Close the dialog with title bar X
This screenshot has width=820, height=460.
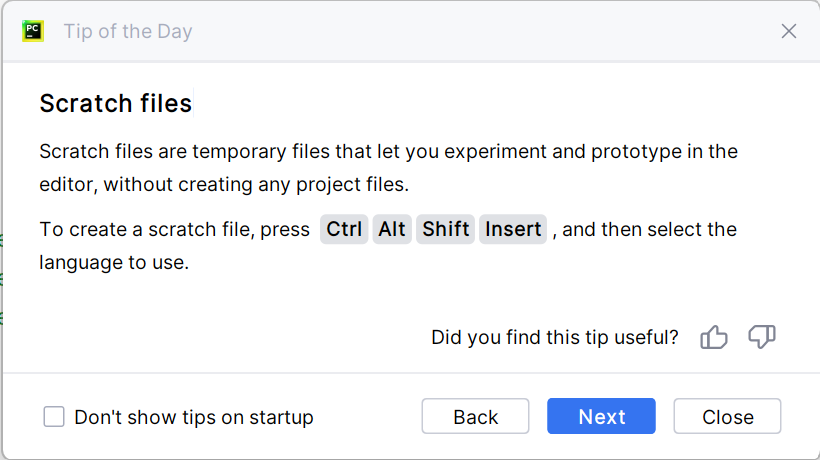tap(789, 31)
